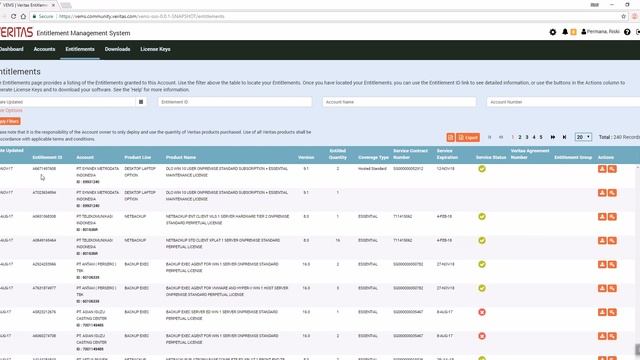
Task: Click the Export button
Action: (468, 138)
